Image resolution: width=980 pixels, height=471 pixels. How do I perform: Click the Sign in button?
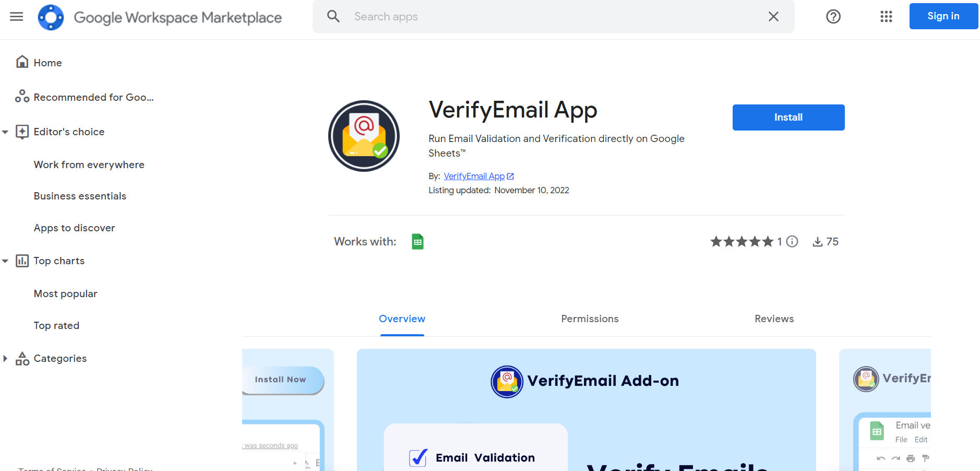pos(943,16)
